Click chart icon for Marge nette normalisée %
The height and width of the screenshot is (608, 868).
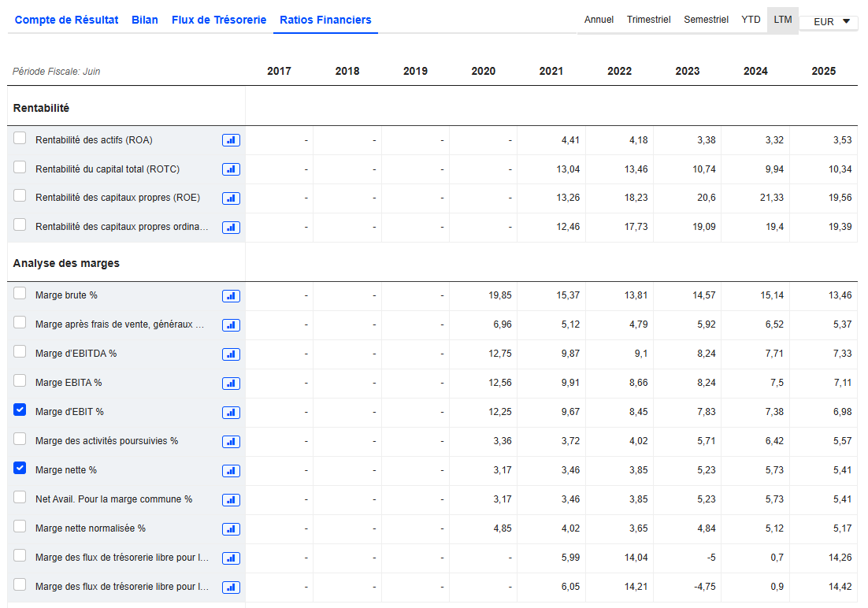pos(231,528)
